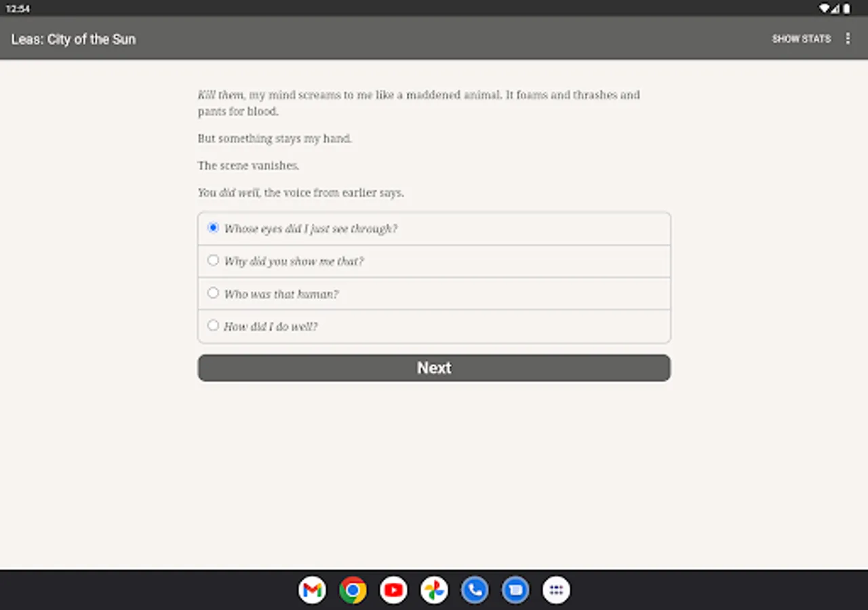Open Chrome from the dock

tap(353, 590)
